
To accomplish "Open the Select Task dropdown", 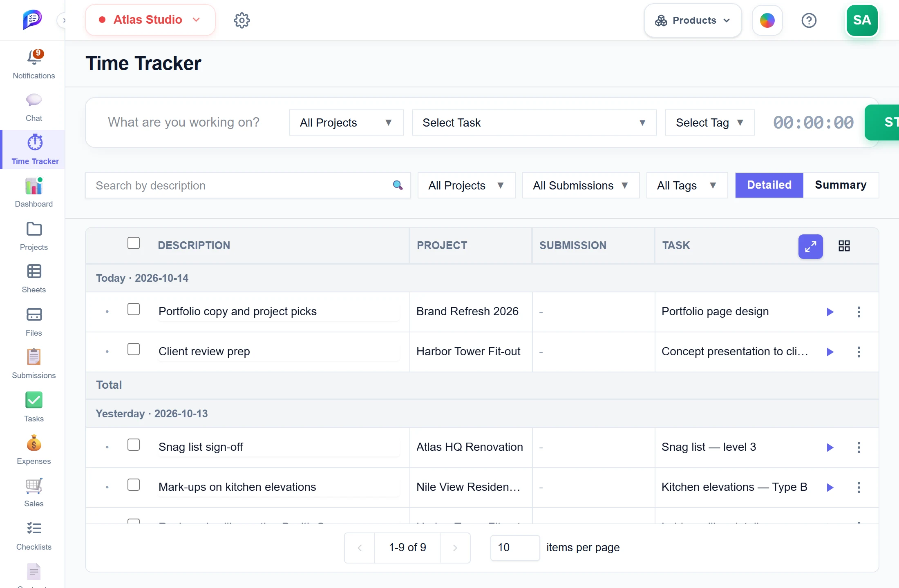I will click(x=534, y=122).
